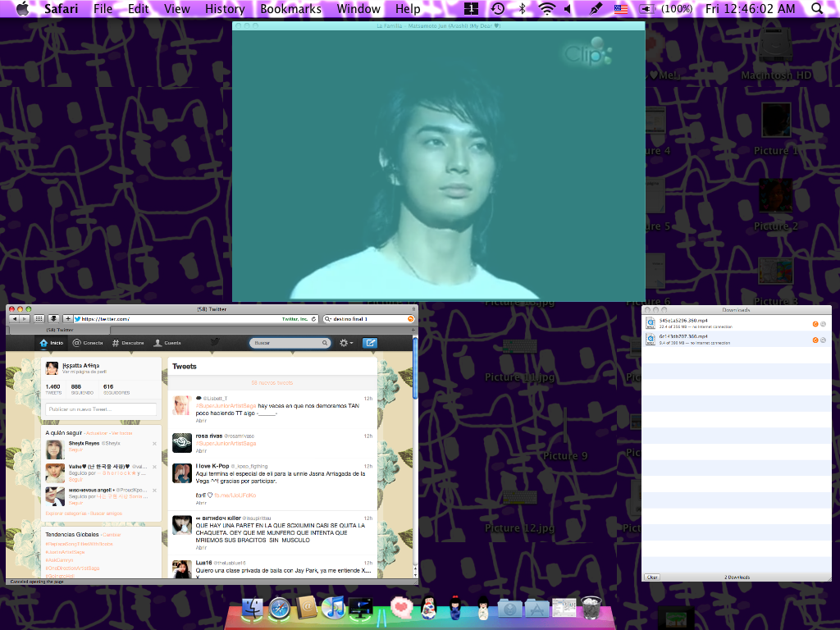Viewport: 840px width, 630px height.
Task: Show Top Sites grid in Safari
Action: pyautogui.click(x=39, y=319)
